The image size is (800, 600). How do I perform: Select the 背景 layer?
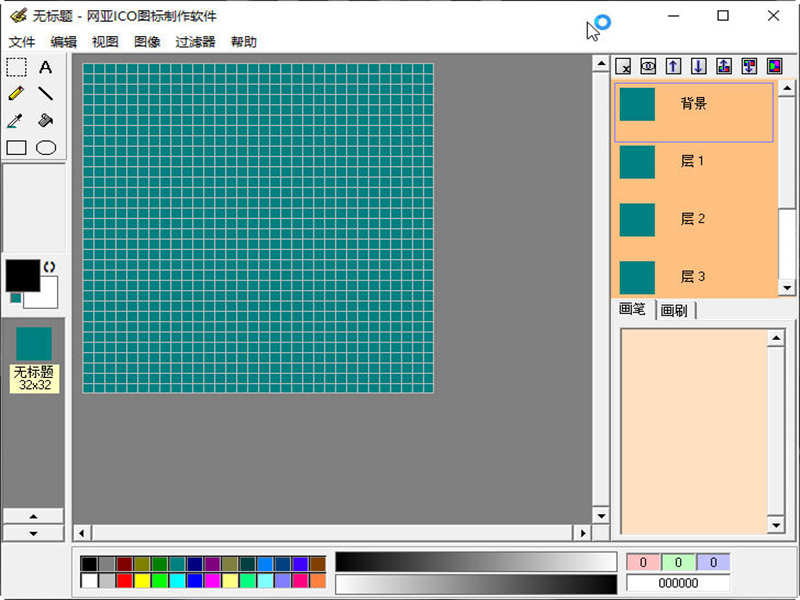pos(694,112)
